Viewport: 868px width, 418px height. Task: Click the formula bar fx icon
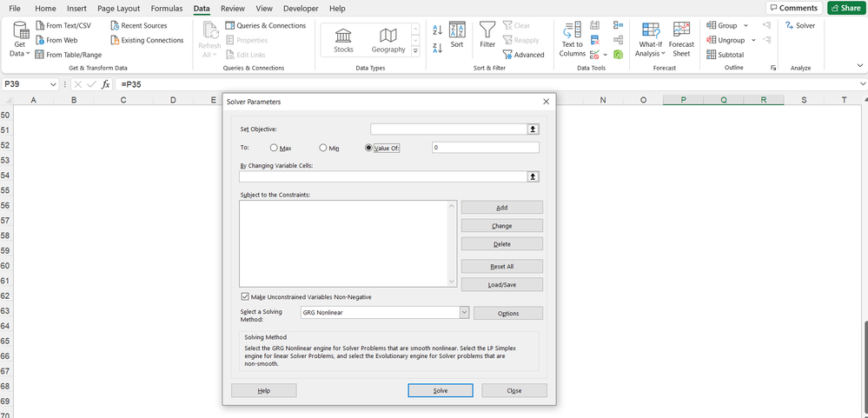pos(105,84)
